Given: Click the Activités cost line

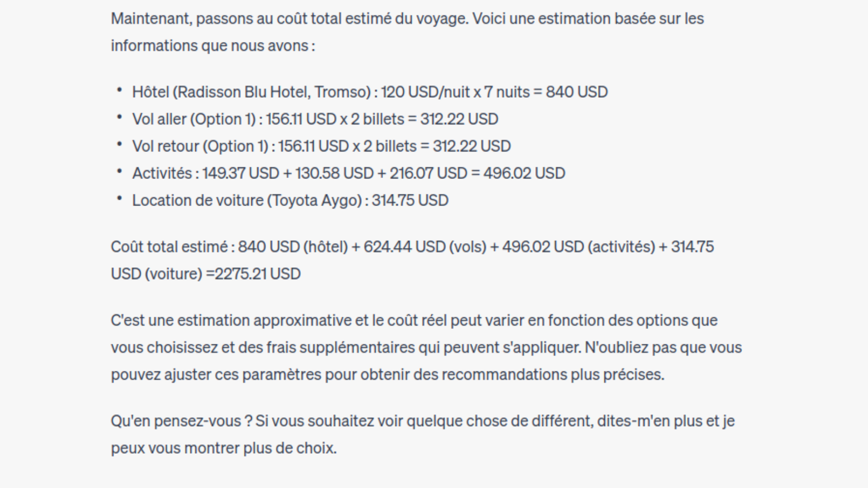Looking at the screenshot, I should pos(349,174).
